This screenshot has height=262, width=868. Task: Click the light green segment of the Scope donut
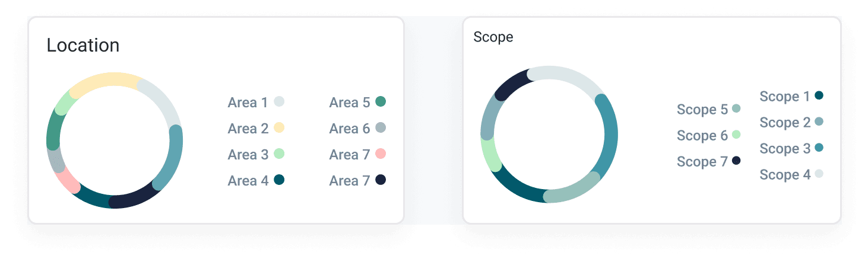490,154
